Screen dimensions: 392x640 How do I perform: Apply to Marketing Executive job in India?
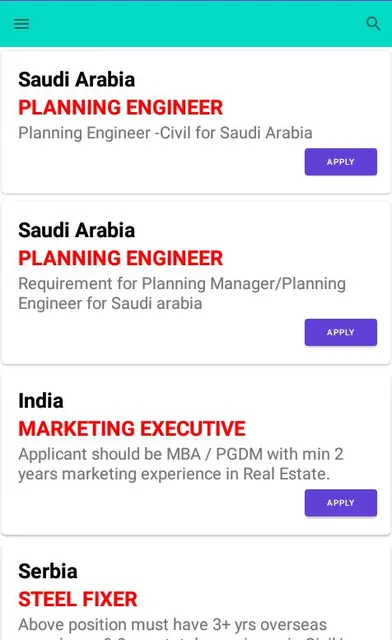[x=341, y=503]
